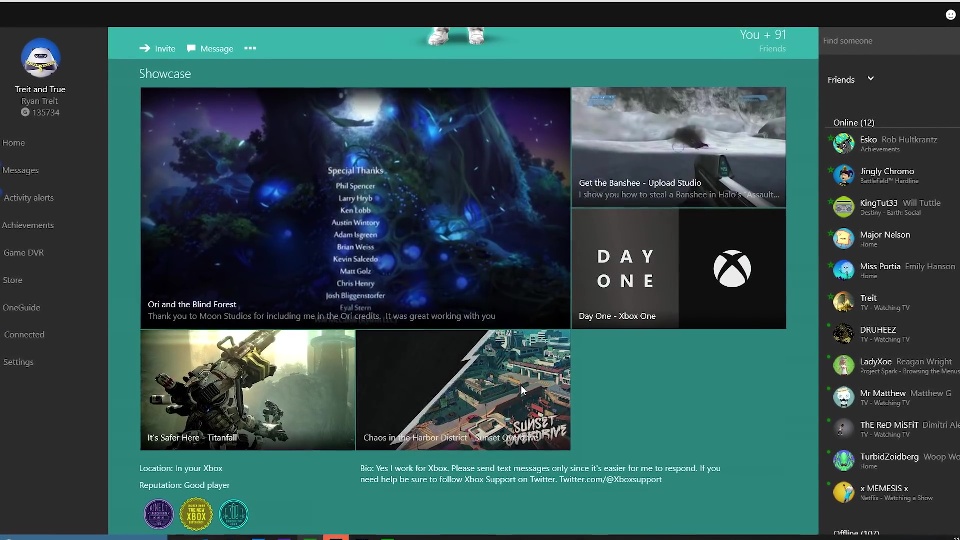960x540 pixels.
Task: Open Home in the left sidebar
Action: [x=13, y=143]
